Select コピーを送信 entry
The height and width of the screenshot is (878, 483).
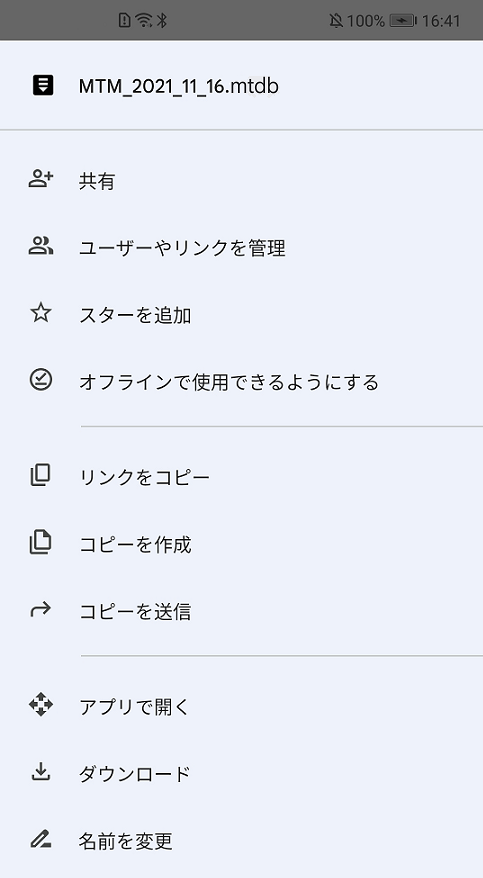pyautogui.click(x=241, y=610)
